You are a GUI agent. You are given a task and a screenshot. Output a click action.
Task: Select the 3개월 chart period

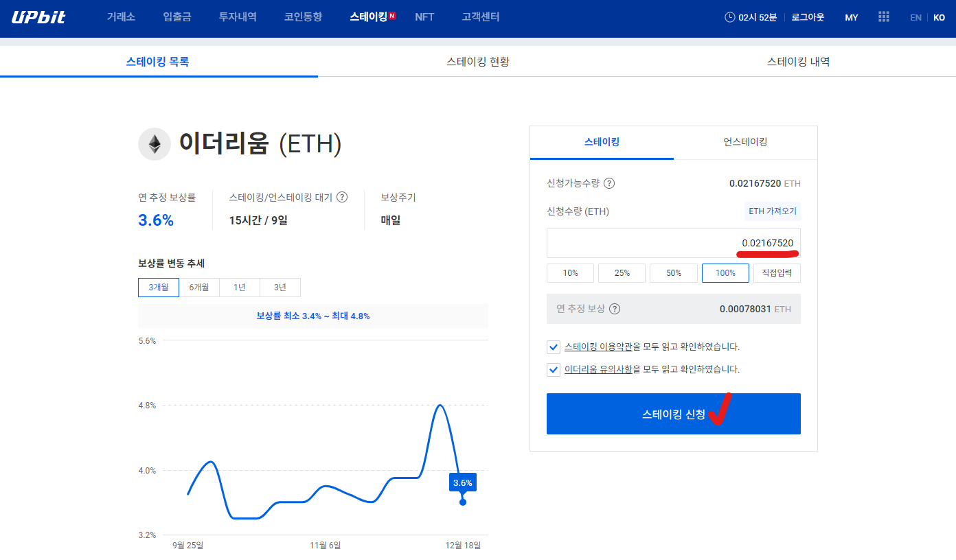[x=159, y=288]
